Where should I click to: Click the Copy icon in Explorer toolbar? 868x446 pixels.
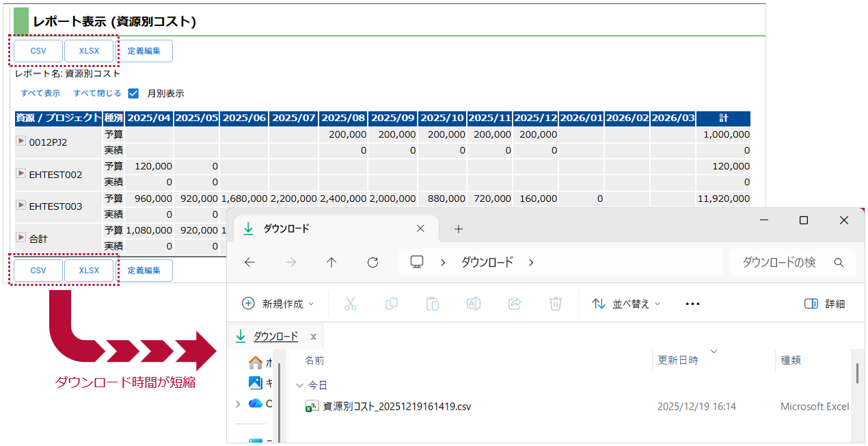392,304
